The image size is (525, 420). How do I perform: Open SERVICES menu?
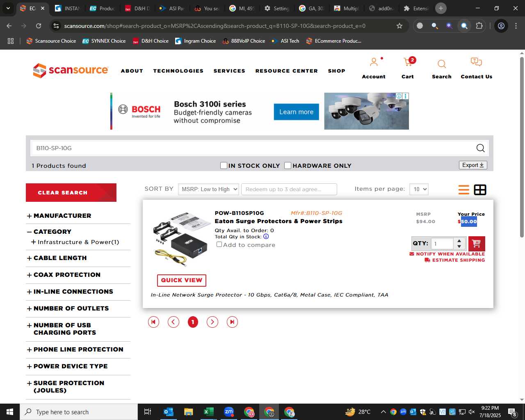coord(229,71)
